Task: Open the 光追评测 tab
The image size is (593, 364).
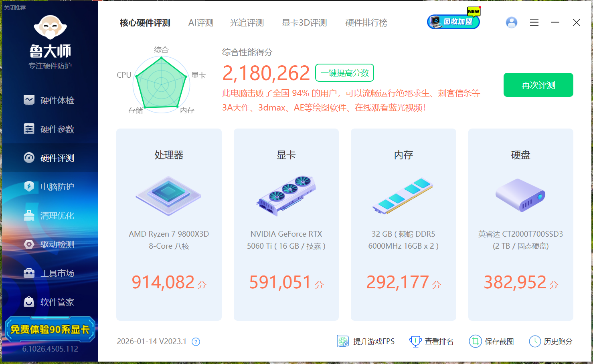Action: pyautogui.click(x=247, y=23)
